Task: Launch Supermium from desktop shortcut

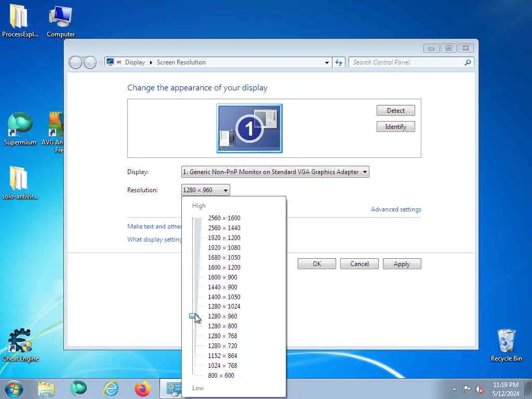Action: point(20,128)
